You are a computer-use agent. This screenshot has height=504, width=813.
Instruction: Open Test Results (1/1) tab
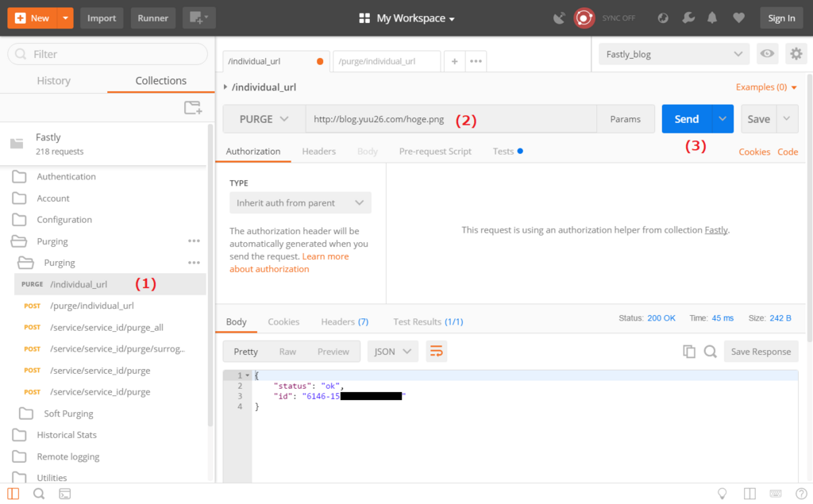click(x=428, y=322)
